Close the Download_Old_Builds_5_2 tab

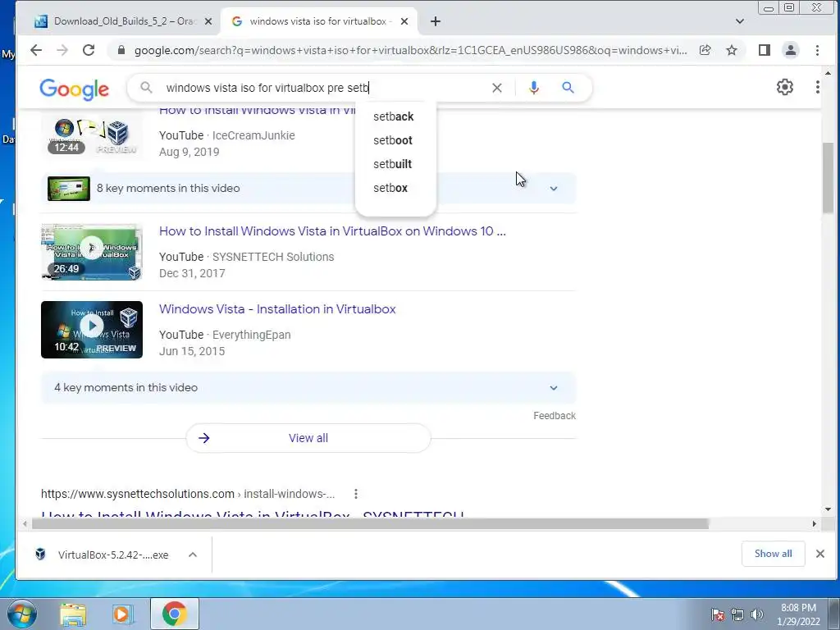(x=208, y=21)
